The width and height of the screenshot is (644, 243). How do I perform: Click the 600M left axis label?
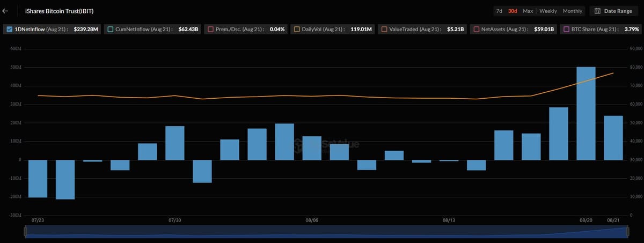(16, 49)
